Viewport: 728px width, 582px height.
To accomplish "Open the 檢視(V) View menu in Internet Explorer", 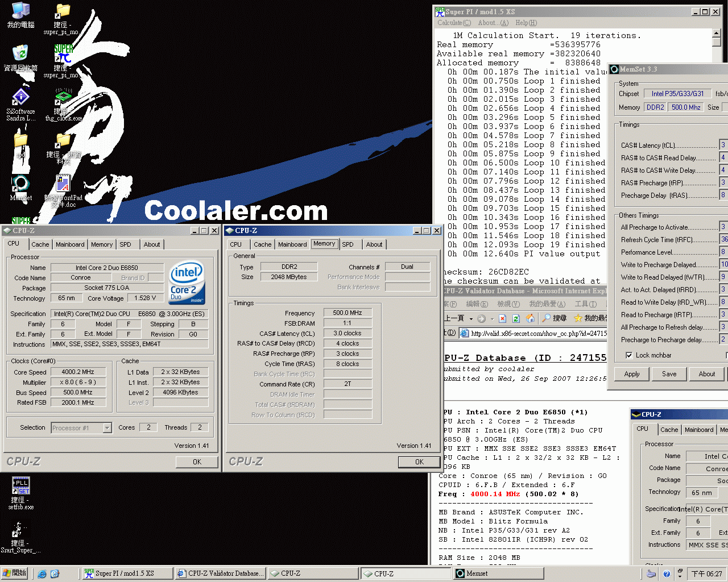I will (x=508, y=304).
